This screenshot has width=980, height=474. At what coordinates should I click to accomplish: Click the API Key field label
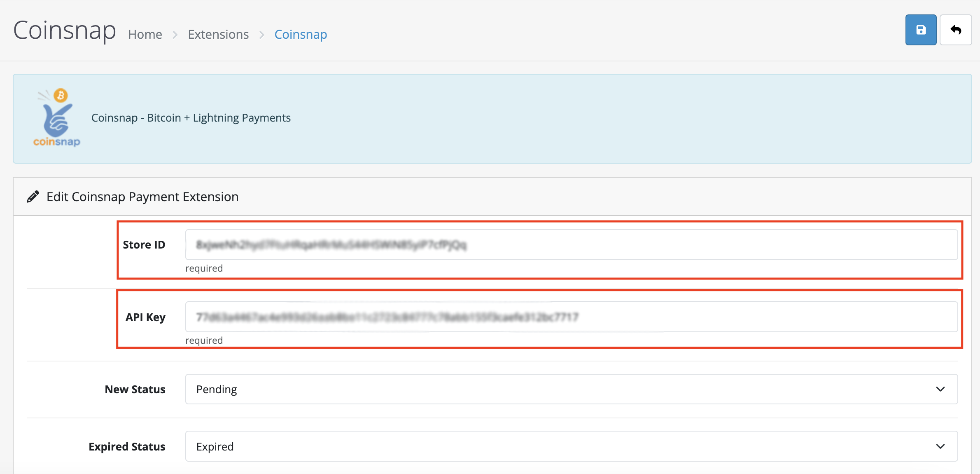[x=145, y=317]
